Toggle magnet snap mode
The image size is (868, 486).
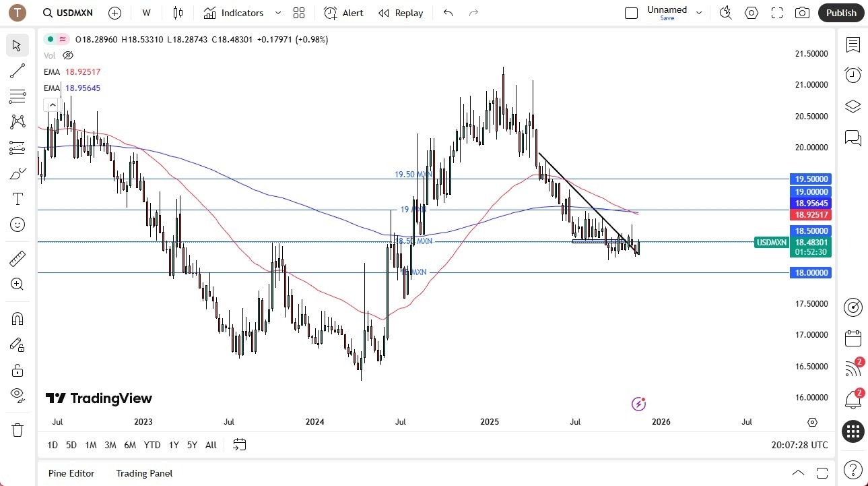tap(17, 318)
